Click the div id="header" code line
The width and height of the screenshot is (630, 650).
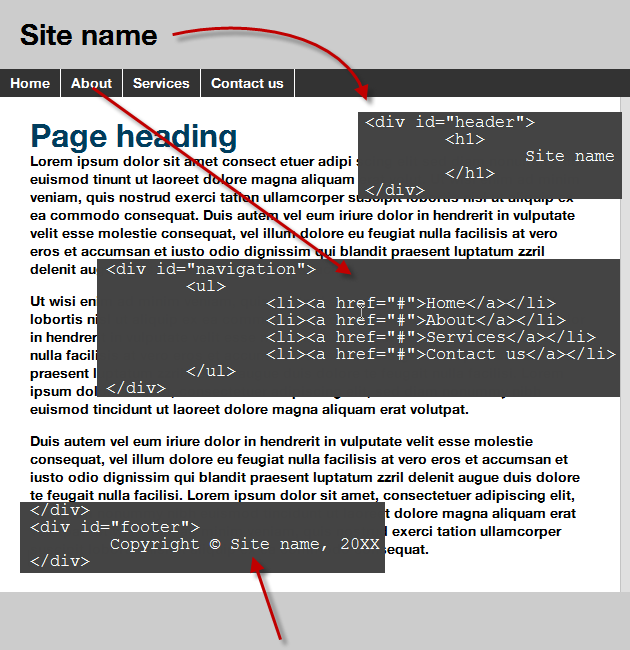450,123
